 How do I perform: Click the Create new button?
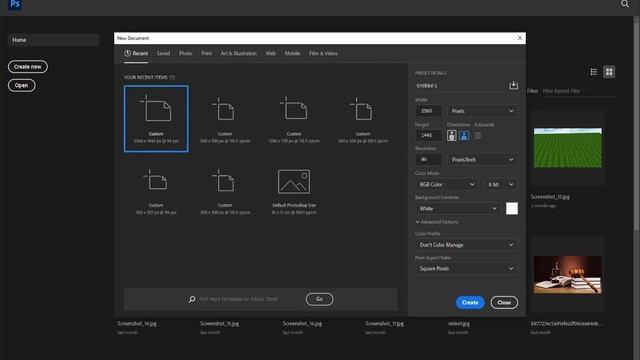(28, 67)
